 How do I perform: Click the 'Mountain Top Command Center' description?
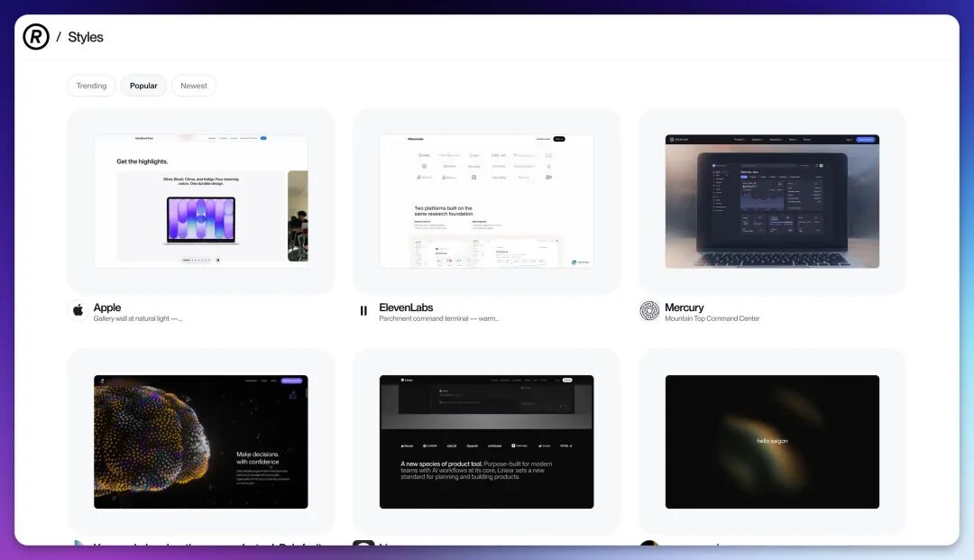tap(712, 318)
